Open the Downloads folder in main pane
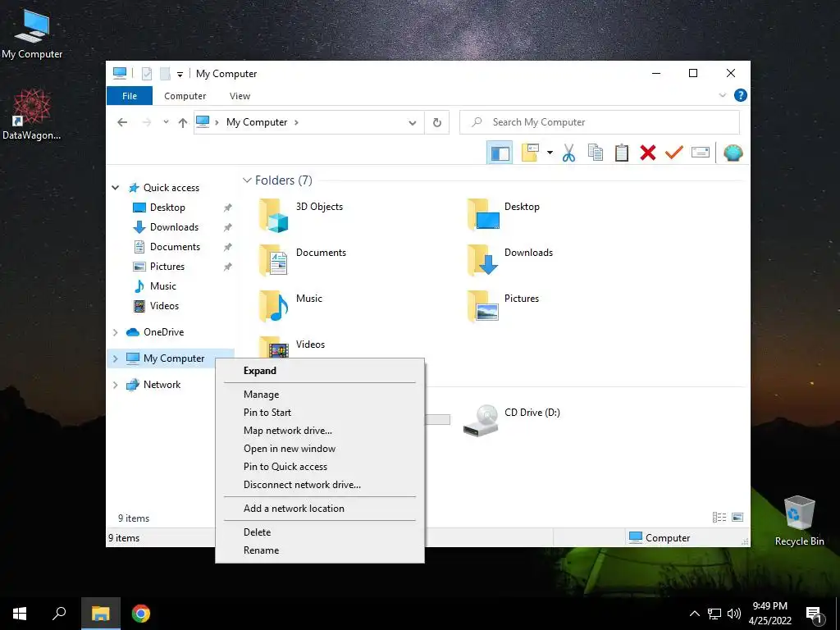This screenshot has height=630, width=840. (509, 260)
